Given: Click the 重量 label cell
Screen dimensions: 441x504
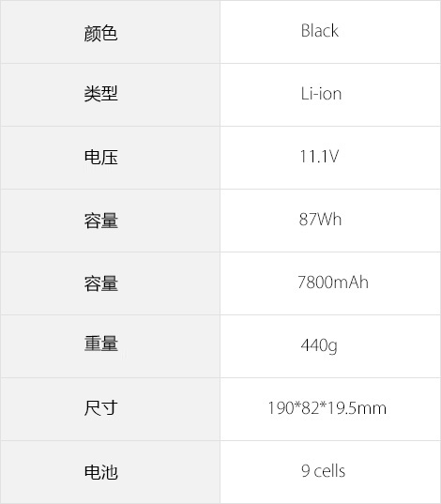Looking at the screenshot, I should tap(111, 346).
